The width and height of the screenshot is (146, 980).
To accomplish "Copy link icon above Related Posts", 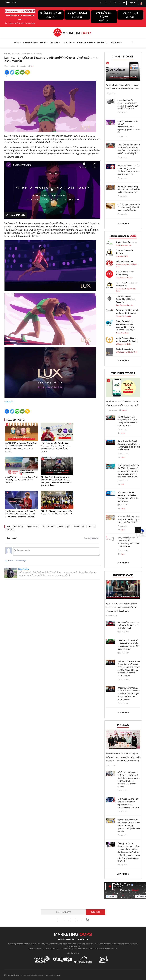I will click(27, 411).
